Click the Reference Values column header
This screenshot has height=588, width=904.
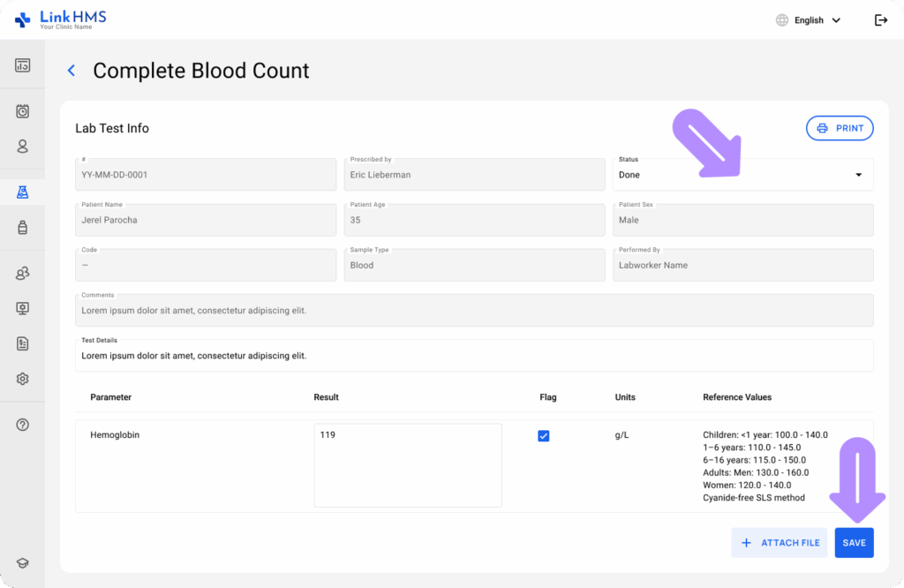click(x=737, y=397)
